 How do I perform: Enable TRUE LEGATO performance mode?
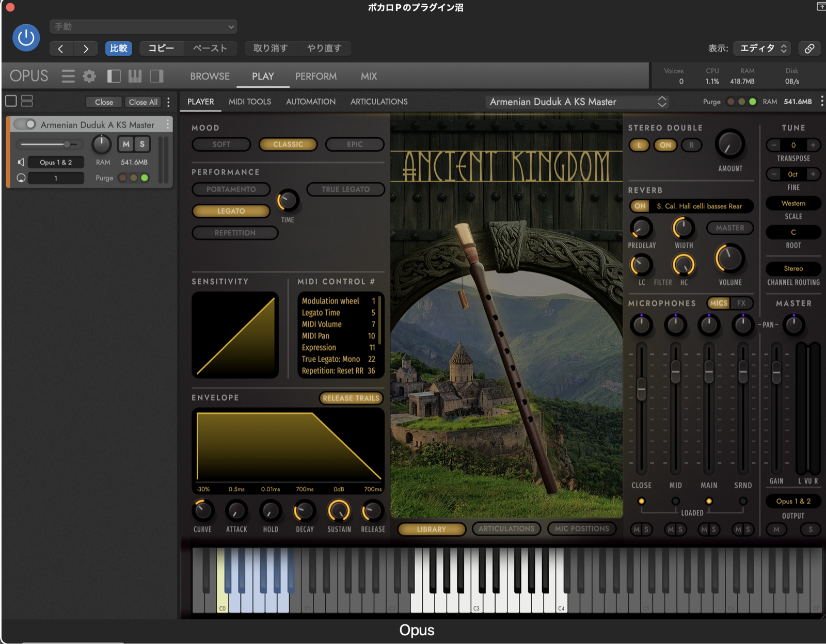(x=345, y=189)
